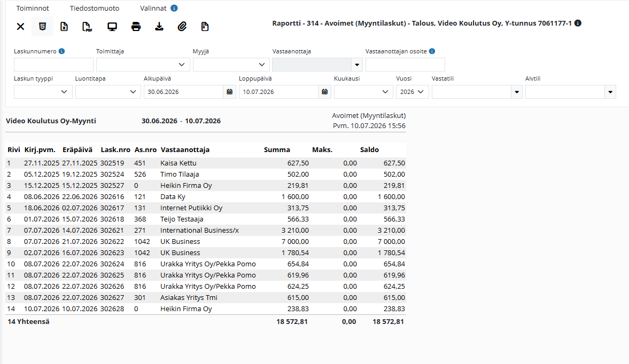Download report with download arrow icon

pyautogui.click(x=159, y=27)
